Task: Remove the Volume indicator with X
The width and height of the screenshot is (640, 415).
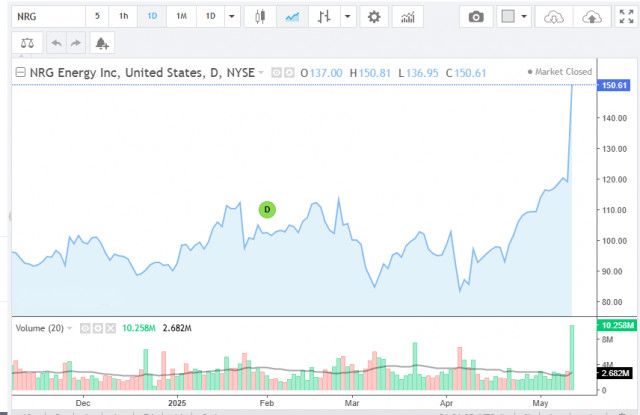Action: 111,328
